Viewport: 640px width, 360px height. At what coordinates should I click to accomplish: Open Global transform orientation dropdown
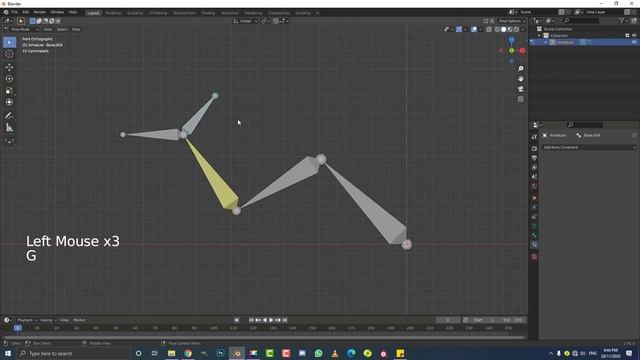click(x=245, y=21)
